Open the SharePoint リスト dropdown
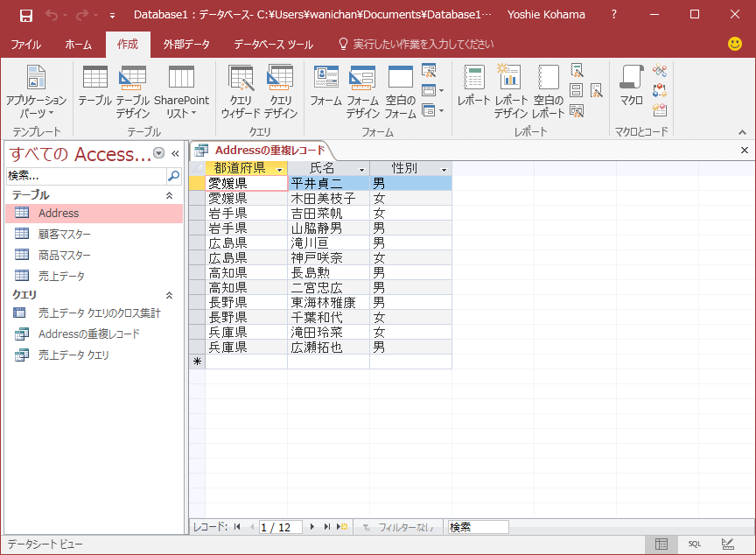 (x=181, y=92)
